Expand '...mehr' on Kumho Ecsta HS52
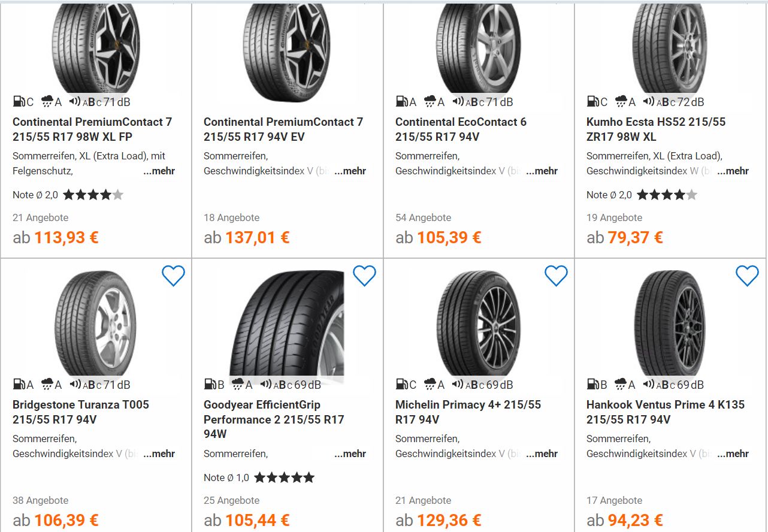The width and height of the screenshot is (768, 532). (733, 171)
